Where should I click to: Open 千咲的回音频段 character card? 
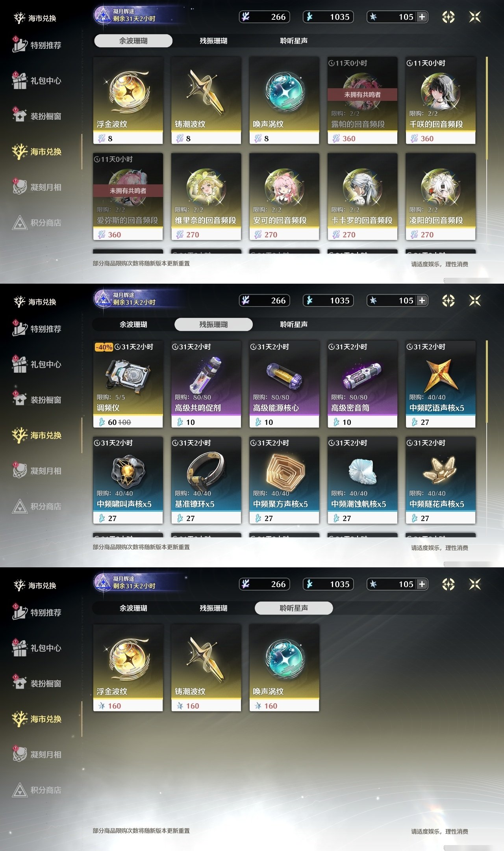[441, 100]
